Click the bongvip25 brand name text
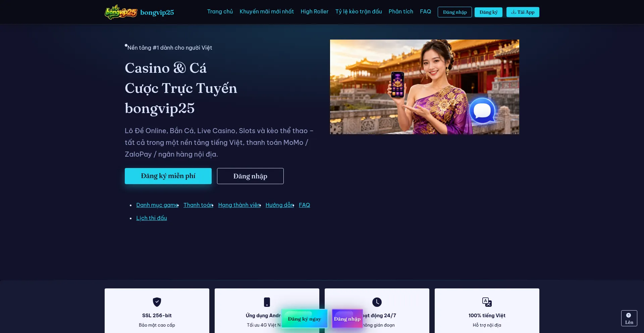The width and height of the screenshot is (644, 333). click(157, 12)
